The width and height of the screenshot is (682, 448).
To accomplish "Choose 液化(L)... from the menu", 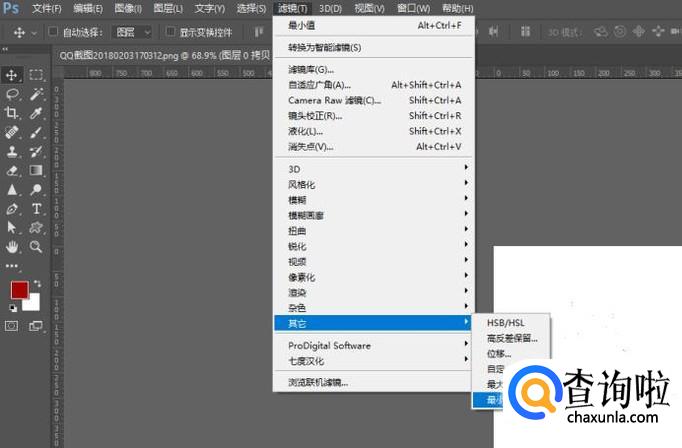I will click(374, 131).
